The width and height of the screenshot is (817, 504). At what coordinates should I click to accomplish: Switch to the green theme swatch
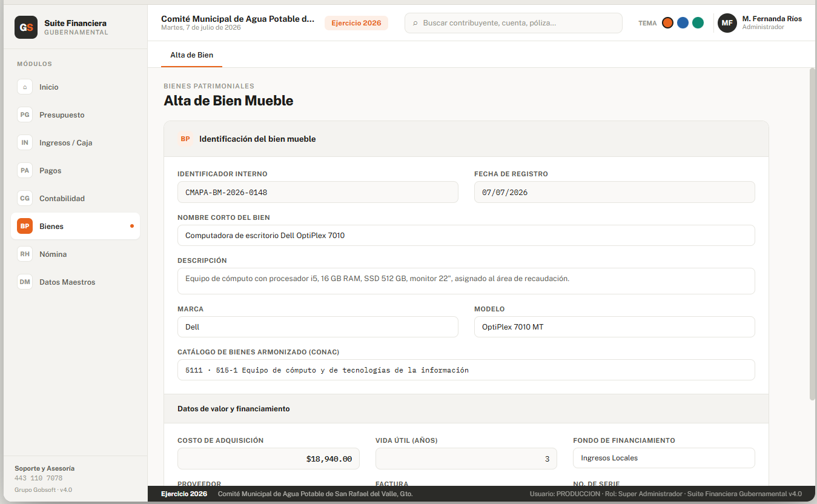pyautogui.click(x=698, y=23)
